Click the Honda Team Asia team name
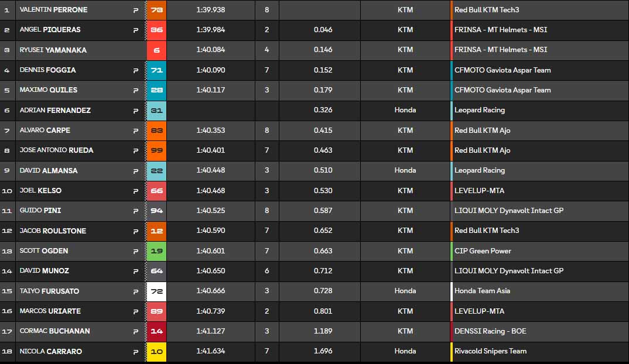Image resolution: width=629 pixels, height=364 pixels. click(482, 291)
